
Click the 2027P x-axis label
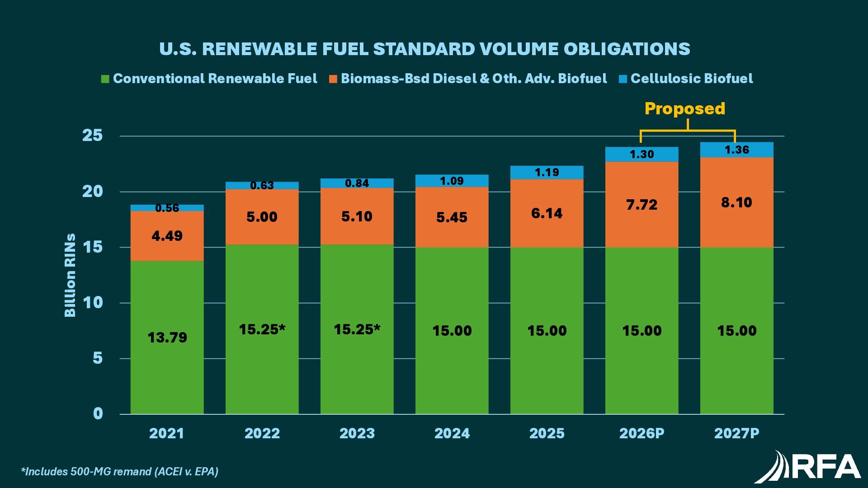coord(736,433)
